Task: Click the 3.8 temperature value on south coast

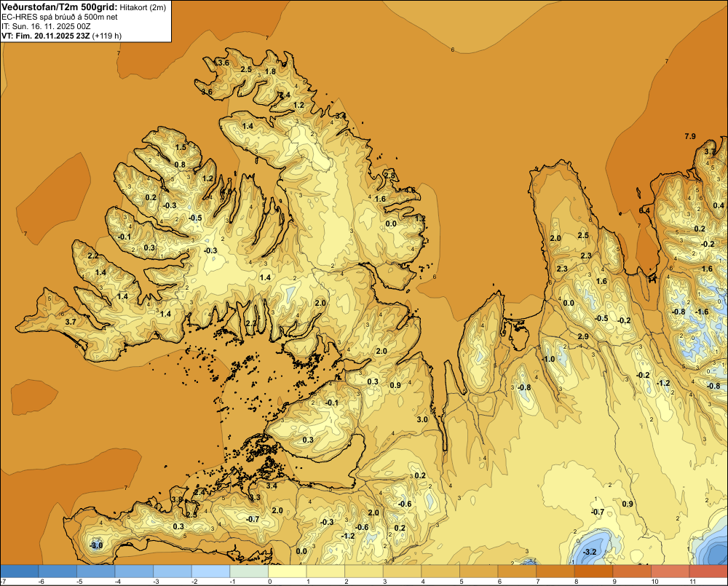Action: coord(178,499)
